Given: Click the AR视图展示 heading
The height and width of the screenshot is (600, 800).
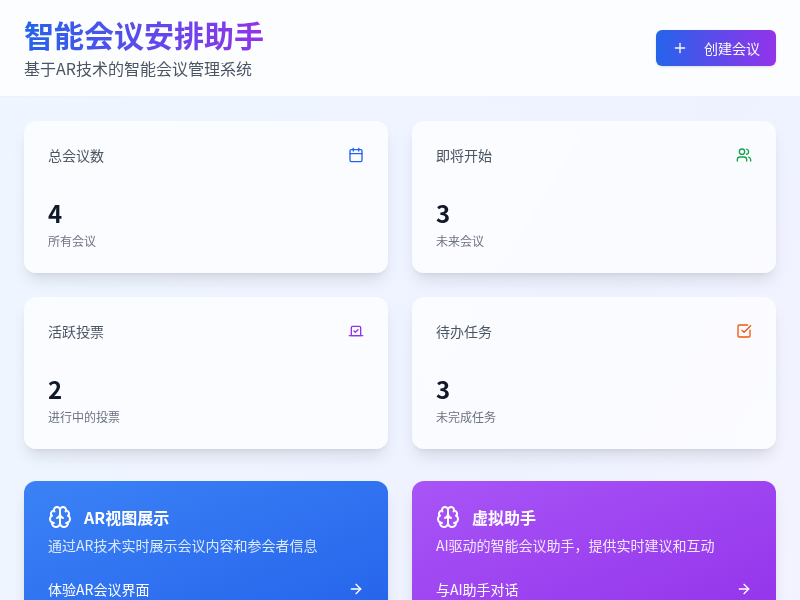Looking at the screenshot, I should [x=126, y=518].
